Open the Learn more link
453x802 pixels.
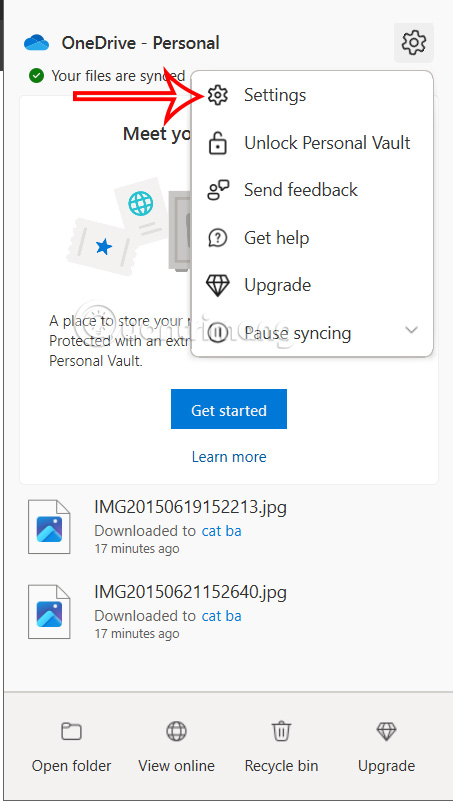coord(229,456)
